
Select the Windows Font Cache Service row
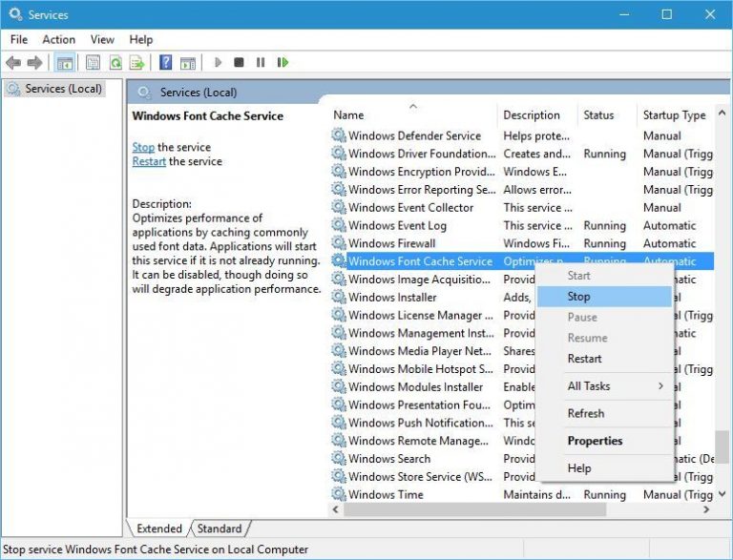click(522, 260)
